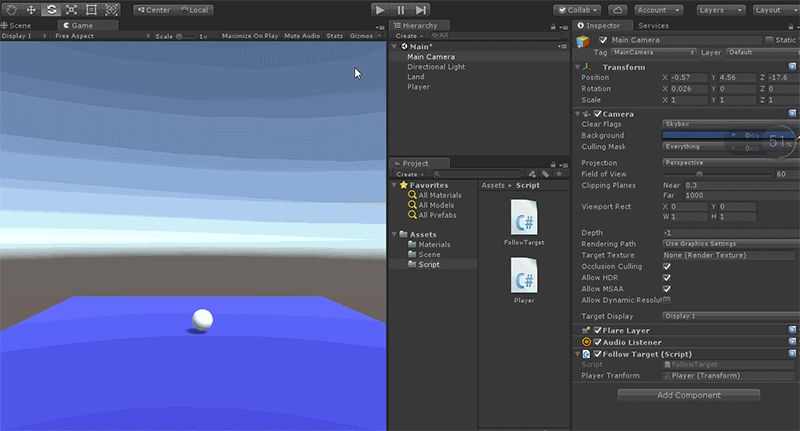The height and width of the screenshot is (431, 800).
Task: Open Flare Layer help icon
Action: 792,330
